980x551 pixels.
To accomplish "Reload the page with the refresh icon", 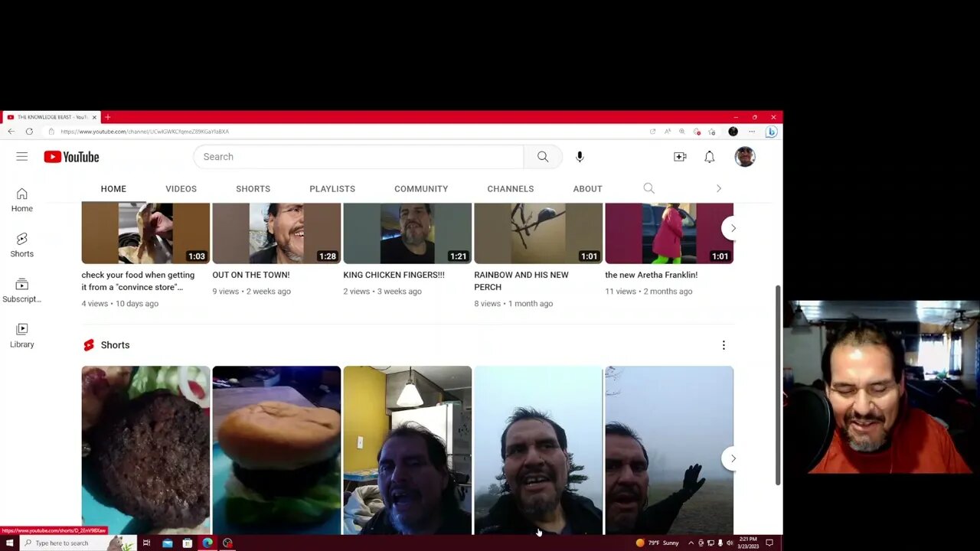I will pyautogui.click(x=29, y=132).
